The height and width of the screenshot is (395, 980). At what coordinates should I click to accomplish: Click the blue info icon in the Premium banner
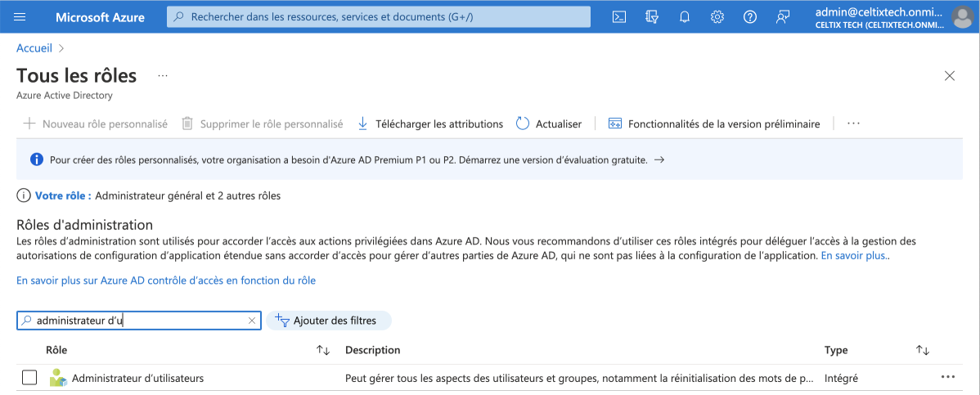click(36, 159)
